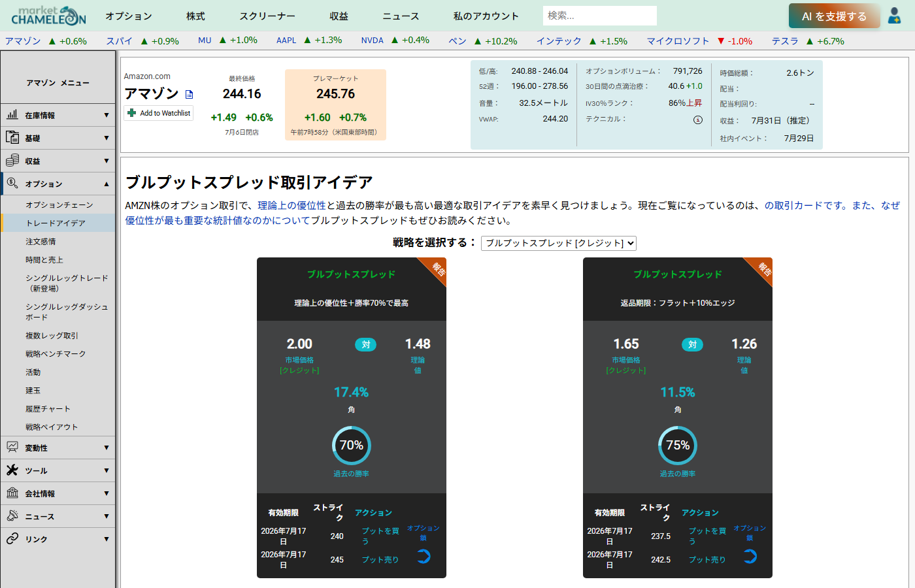Follow the 理論上の優位性 link
Viewport: 915px width, 588px height.
[291, 205]
